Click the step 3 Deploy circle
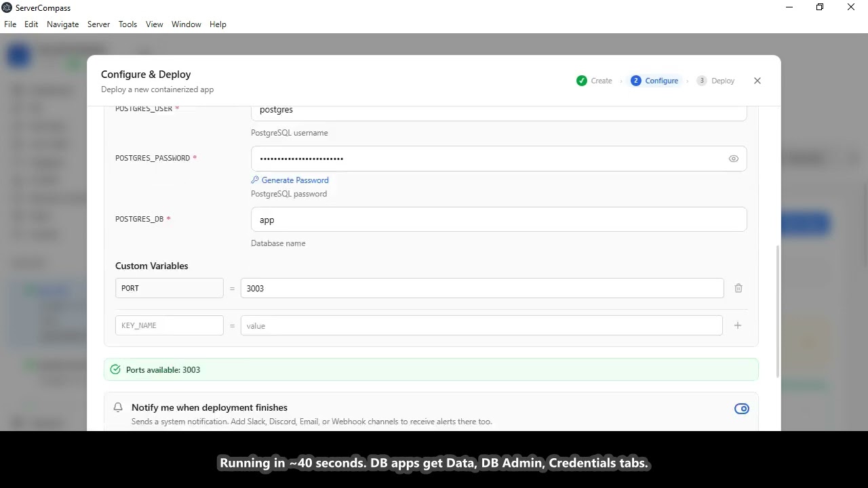The image size is (868, 488). 702,81
